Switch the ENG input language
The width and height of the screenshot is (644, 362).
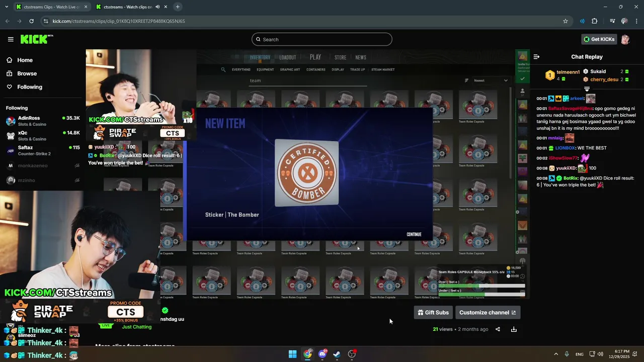pos(580,354)
